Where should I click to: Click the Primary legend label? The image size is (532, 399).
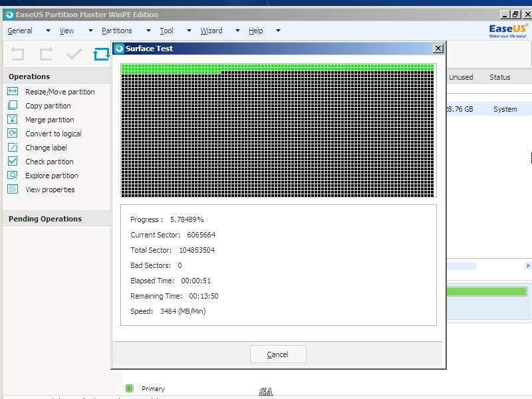[x=153, y=388]
